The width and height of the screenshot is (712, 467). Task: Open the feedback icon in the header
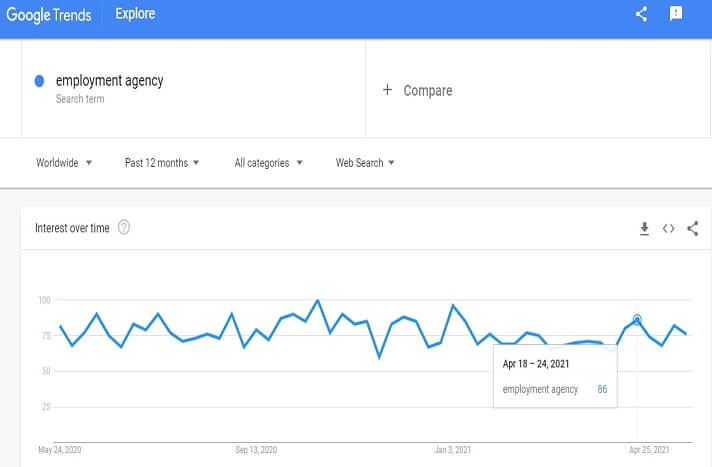(676, 15)
